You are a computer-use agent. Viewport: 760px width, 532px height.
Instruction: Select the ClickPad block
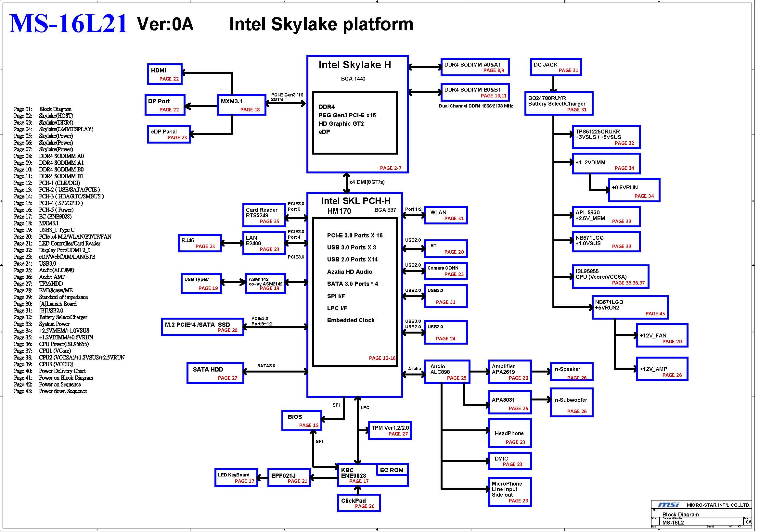click(x=359, y=503)
